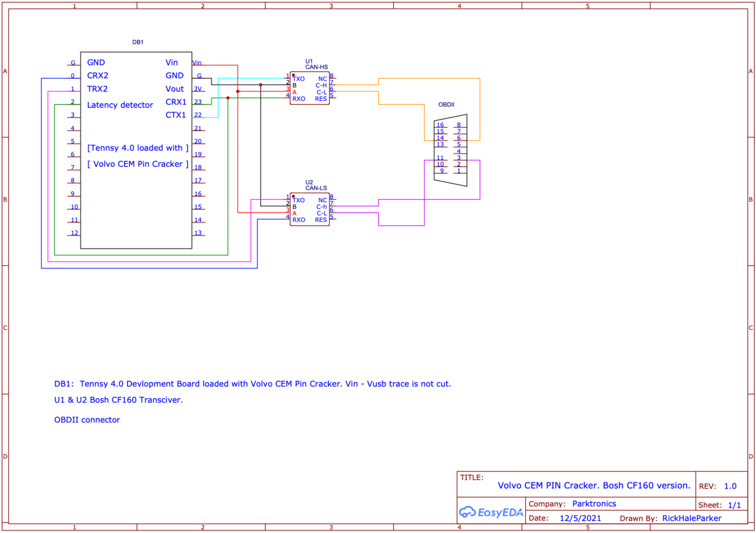Screen dimensions: 756x533
Task: Click the REV value 1.0
Action: (730, 486)
